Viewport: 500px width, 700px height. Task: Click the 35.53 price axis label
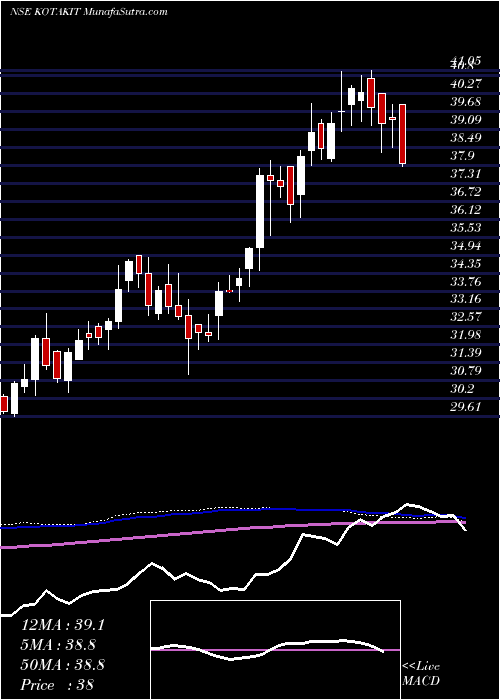[466, 228]
